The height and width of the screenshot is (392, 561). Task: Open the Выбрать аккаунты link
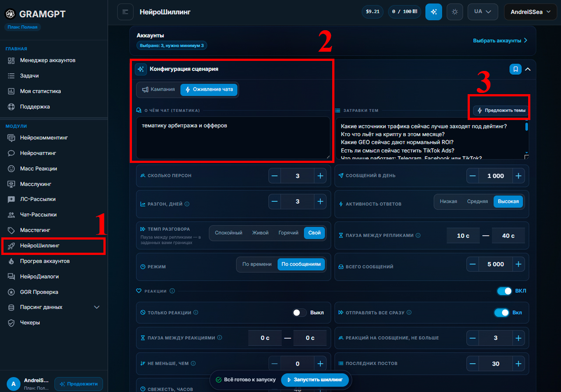tap(500, 41)
